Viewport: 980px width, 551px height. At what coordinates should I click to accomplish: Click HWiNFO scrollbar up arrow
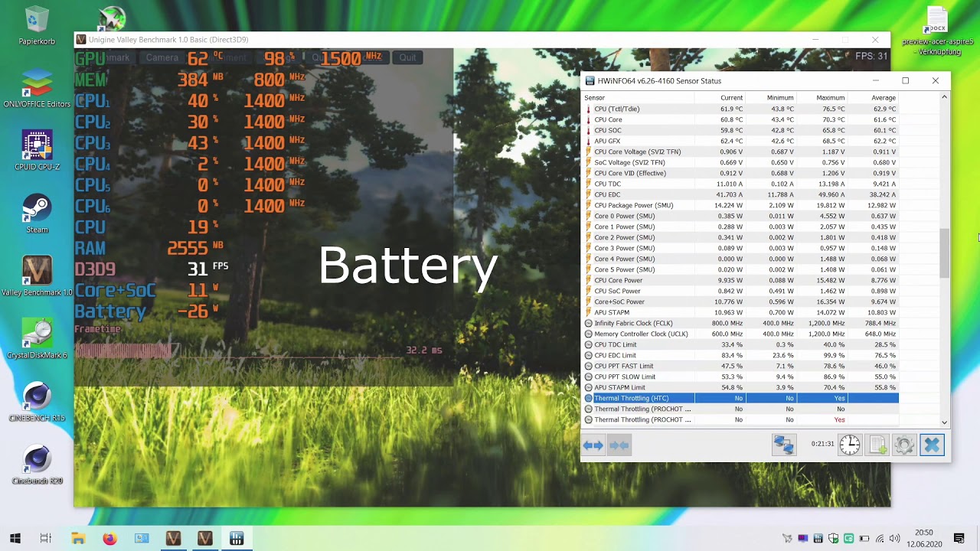(944, 97)
